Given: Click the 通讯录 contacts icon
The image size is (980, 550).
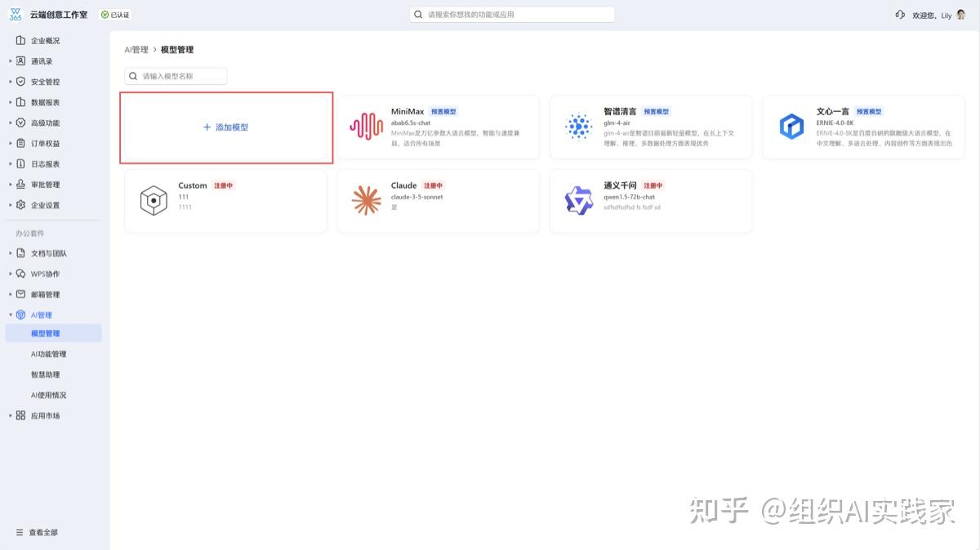Looking at the screenshot, I should 21,60.
